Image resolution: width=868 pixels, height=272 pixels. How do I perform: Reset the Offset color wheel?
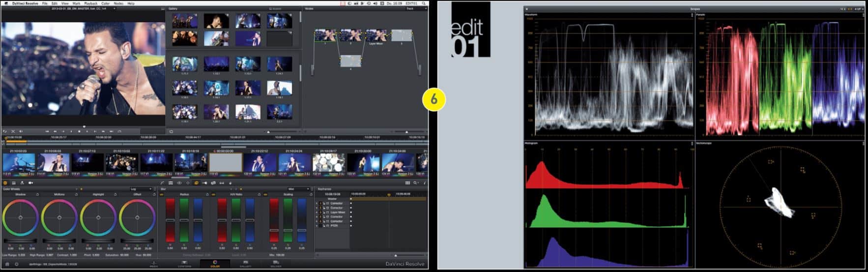pos(154,194)
